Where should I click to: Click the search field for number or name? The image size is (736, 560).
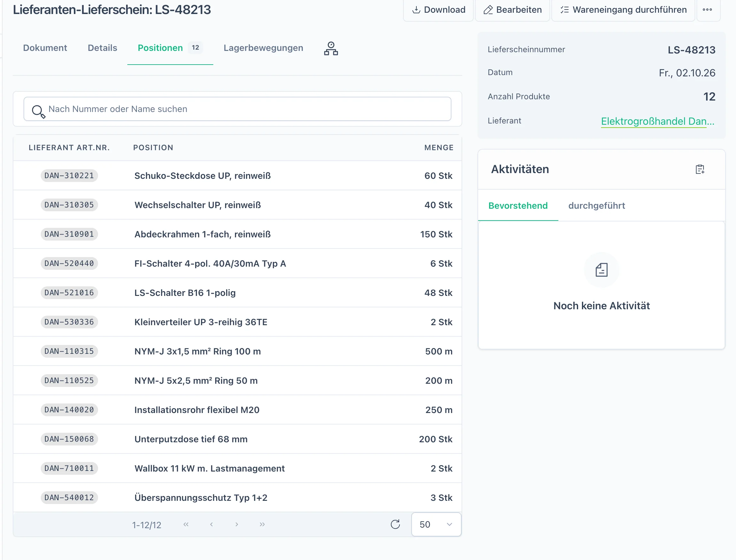tap(237, 109)
